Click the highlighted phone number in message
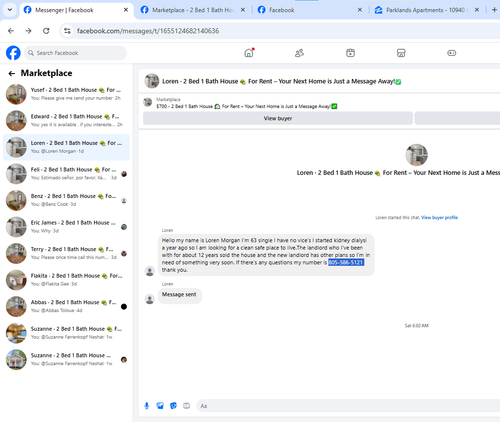The height and width of the screenshot is (422, 500). 346,263
